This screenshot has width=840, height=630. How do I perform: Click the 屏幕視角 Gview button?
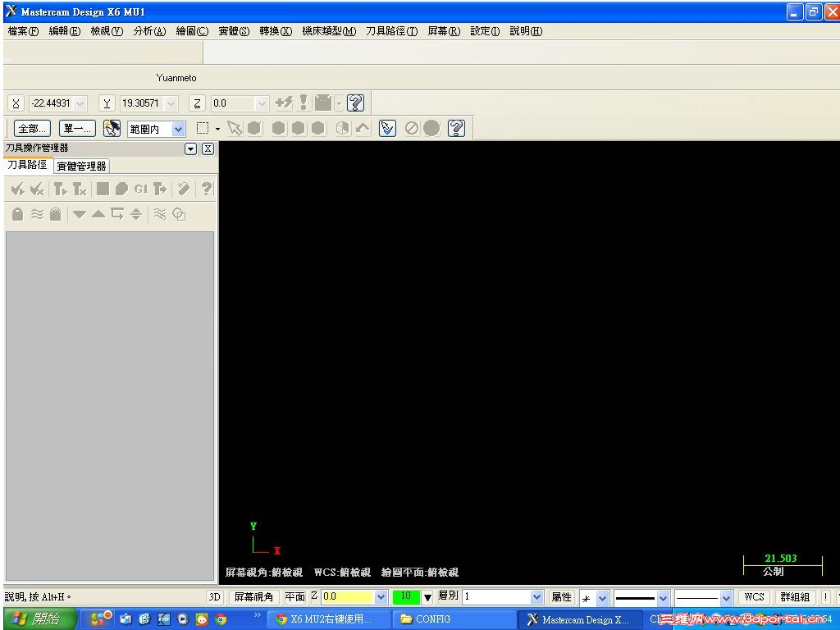click(x=253, y=597)
